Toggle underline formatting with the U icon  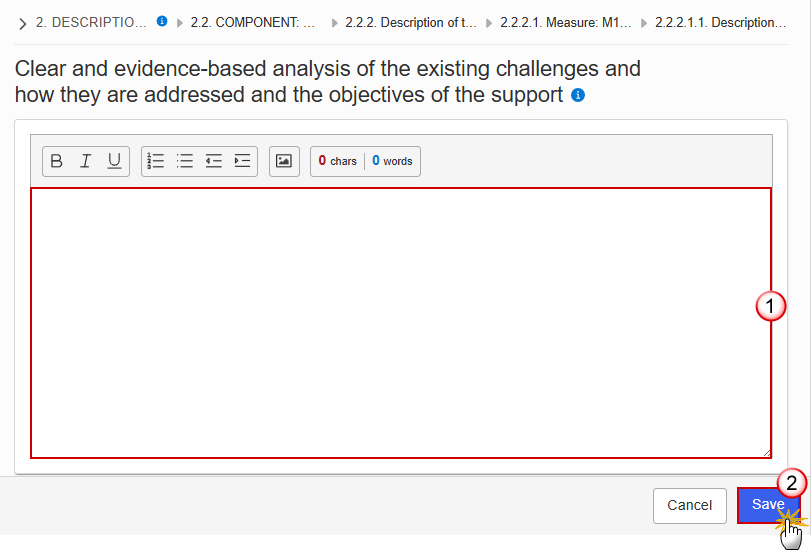[114, 162]
